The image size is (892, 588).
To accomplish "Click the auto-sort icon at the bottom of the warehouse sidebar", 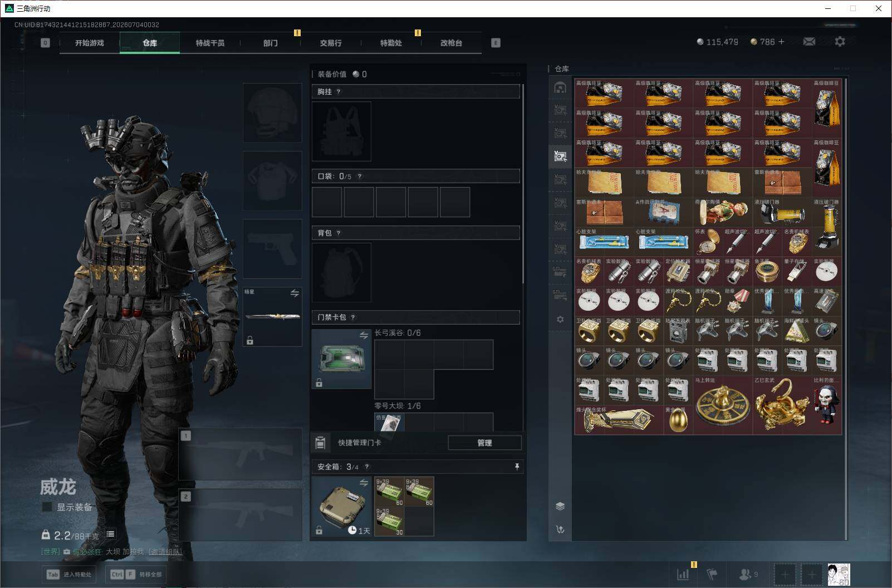I will click(x=560, y=530).
